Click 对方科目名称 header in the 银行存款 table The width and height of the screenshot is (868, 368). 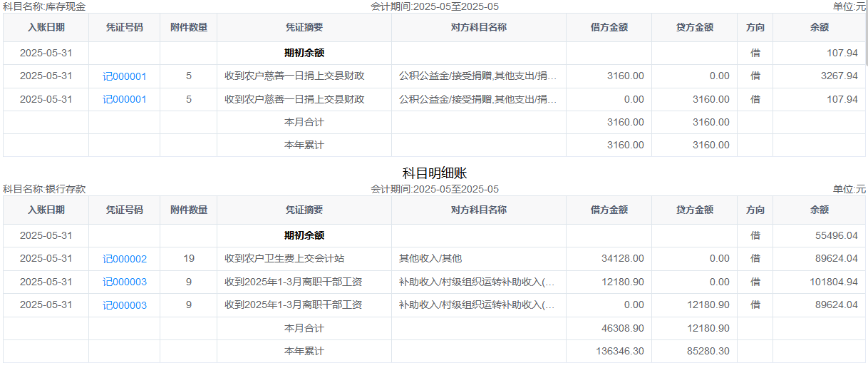[478, 210]
